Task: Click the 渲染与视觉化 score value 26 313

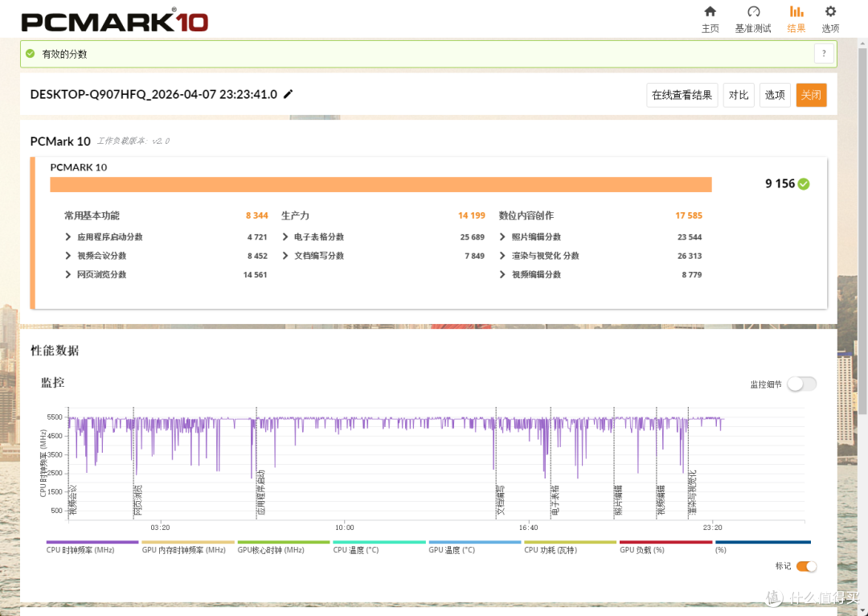Action: (x=690, y=256)
